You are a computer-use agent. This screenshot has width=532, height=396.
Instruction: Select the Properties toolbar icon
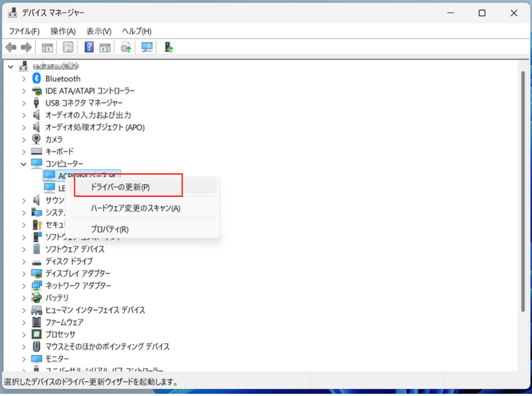click(x=68, y=47)
